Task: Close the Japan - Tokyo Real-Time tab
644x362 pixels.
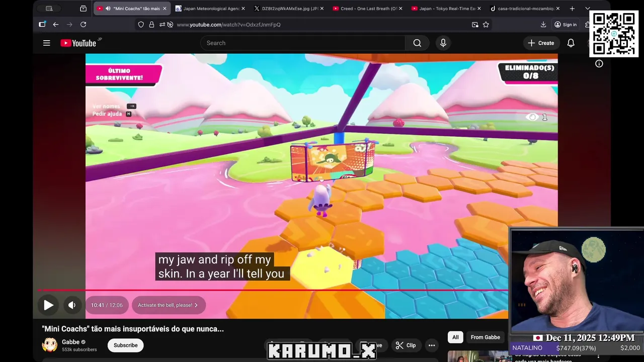Action: point(479,9)
